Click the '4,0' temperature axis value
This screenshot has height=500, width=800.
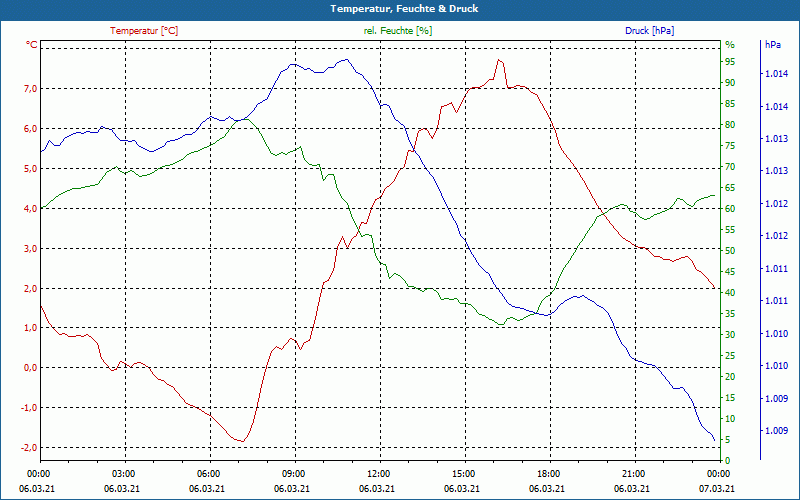click(x=31, y=209)
